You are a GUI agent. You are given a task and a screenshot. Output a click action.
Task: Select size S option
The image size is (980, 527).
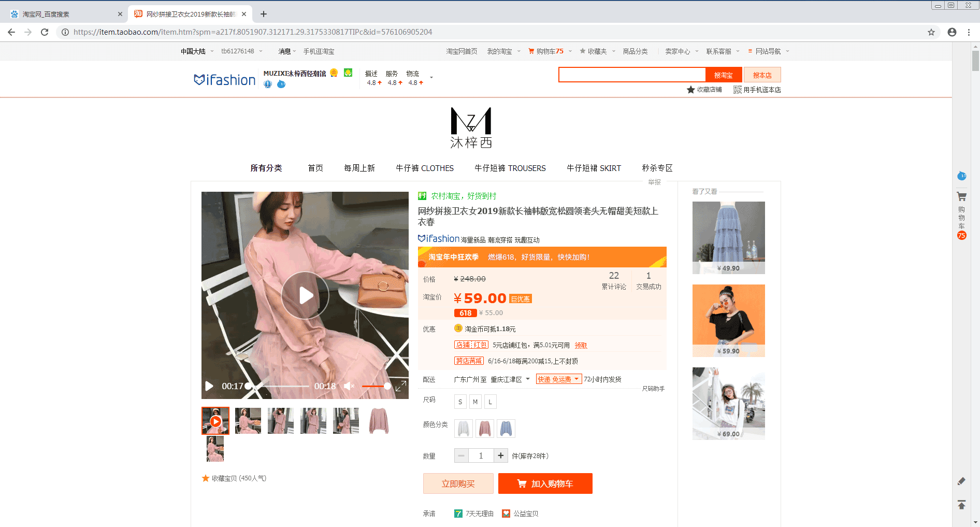pos(460,402)
